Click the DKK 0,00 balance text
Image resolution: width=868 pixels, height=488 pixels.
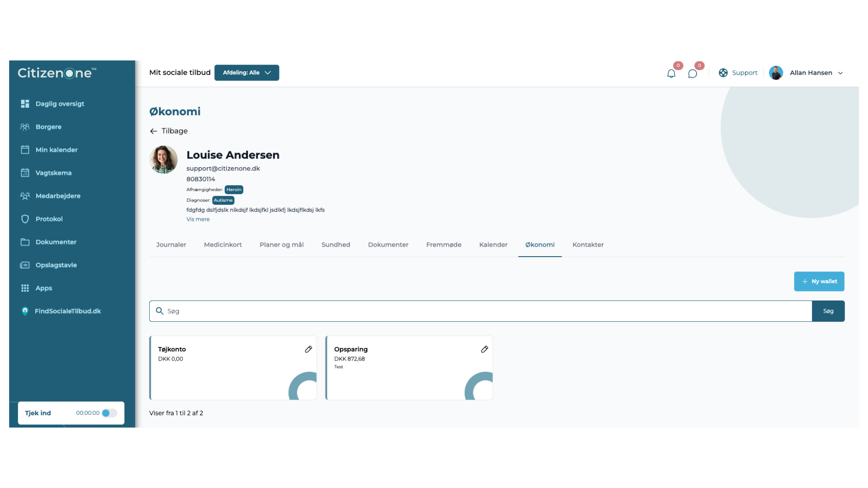click(x=170, y=359)
